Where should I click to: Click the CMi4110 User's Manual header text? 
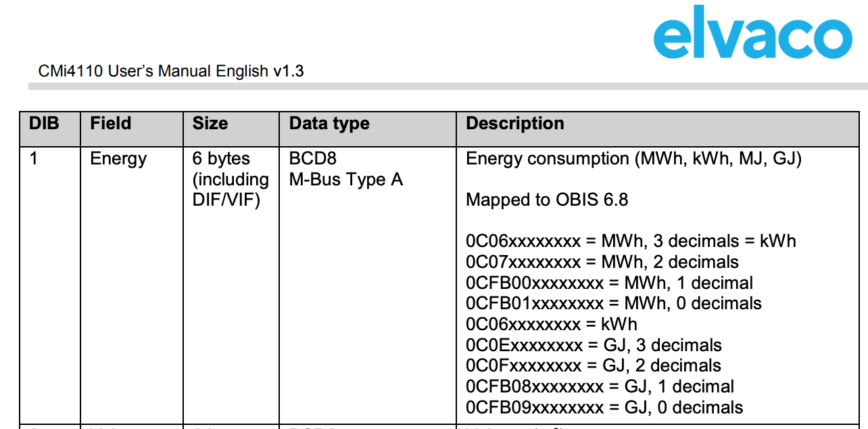171,71
